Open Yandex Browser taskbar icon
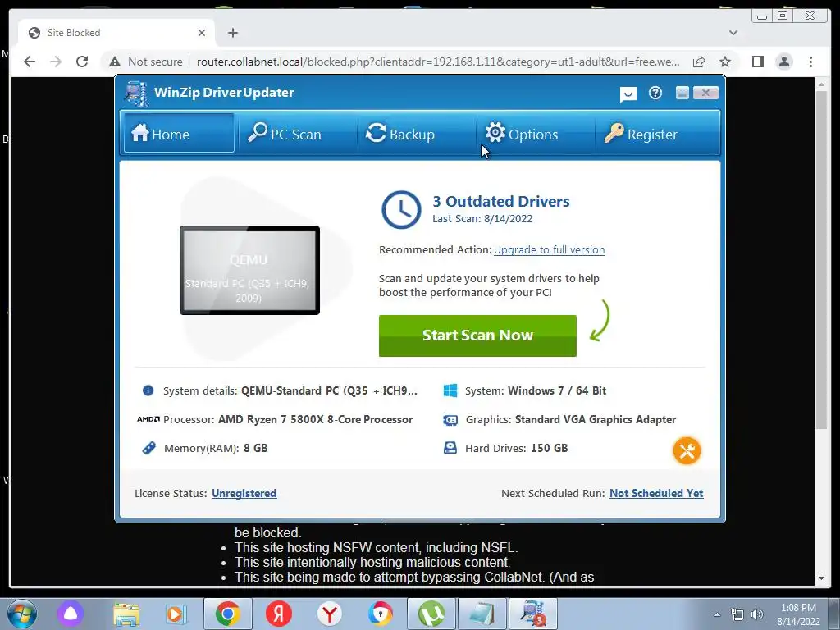This screenshot has height=630, width=840. click(x=330, y=614)
